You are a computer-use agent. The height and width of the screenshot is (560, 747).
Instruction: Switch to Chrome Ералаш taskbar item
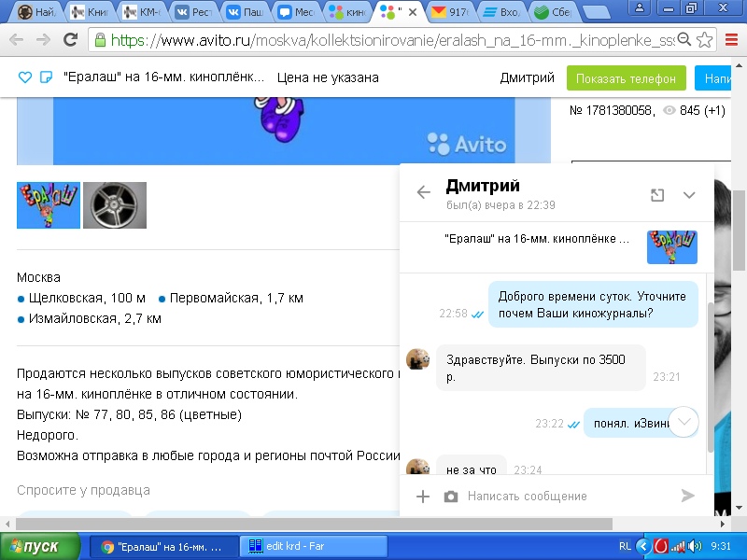(163, 547)
